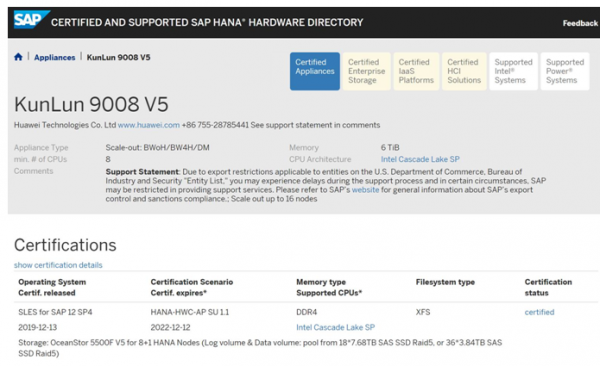The image size is (600, 366).
Task: Select the XFS filesystem cell
Action: pyautogui.click(x=423, y=312)
